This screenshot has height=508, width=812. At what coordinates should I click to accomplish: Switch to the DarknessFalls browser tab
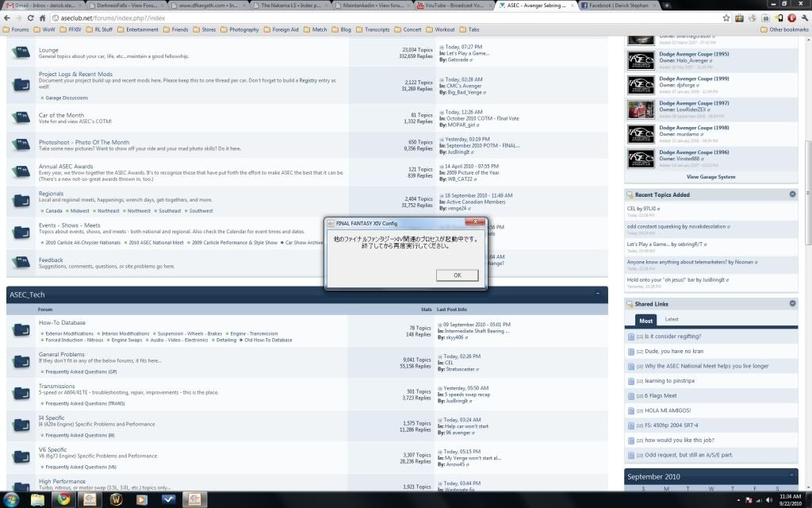click(124, 6)
